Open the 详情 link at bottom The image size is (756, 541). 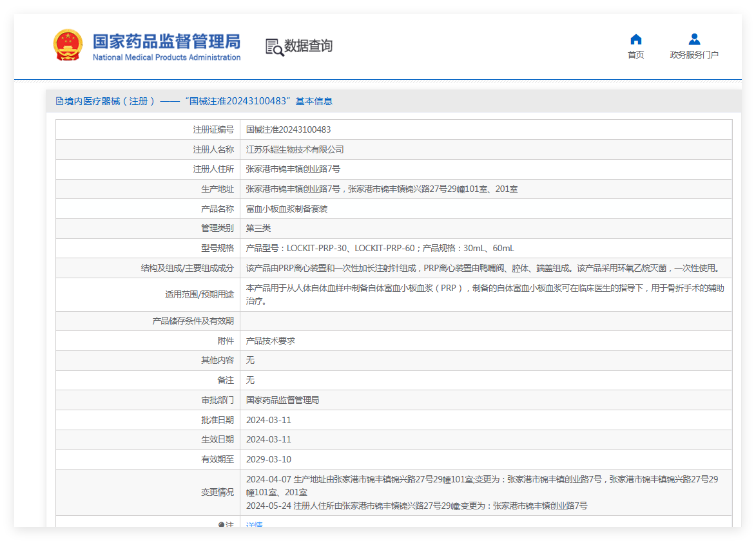(254, 524)
